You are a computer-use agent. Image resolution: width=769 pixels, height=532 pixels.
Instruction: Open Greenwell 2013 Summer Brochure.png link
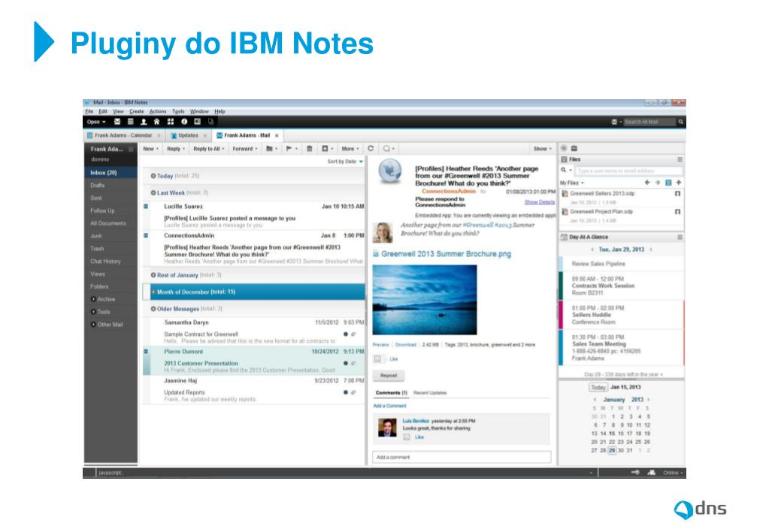coord(446,254)
